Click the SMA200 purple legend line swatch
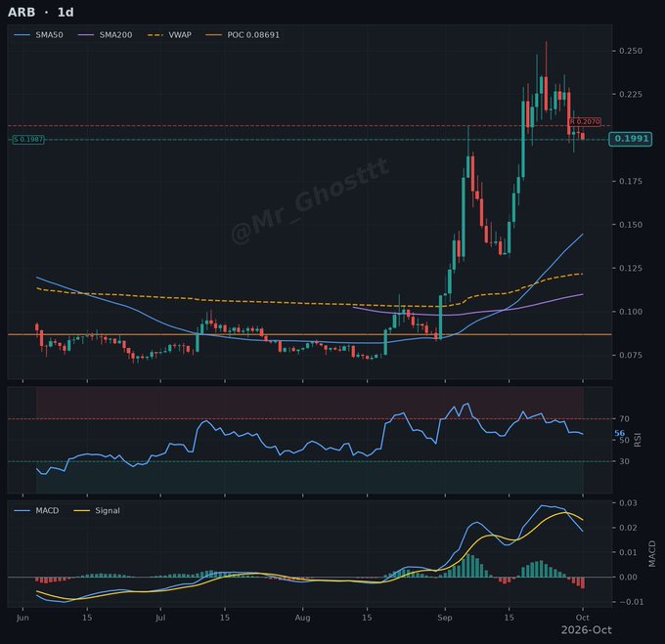This screenshot has height=644, width=665. (x=86, y=35)
